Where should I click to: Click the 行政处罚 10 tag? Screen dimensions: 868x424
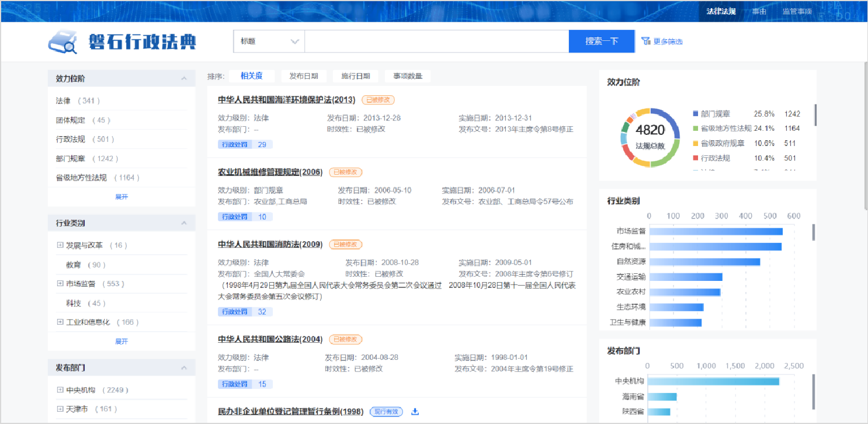(x=245, y=217)
